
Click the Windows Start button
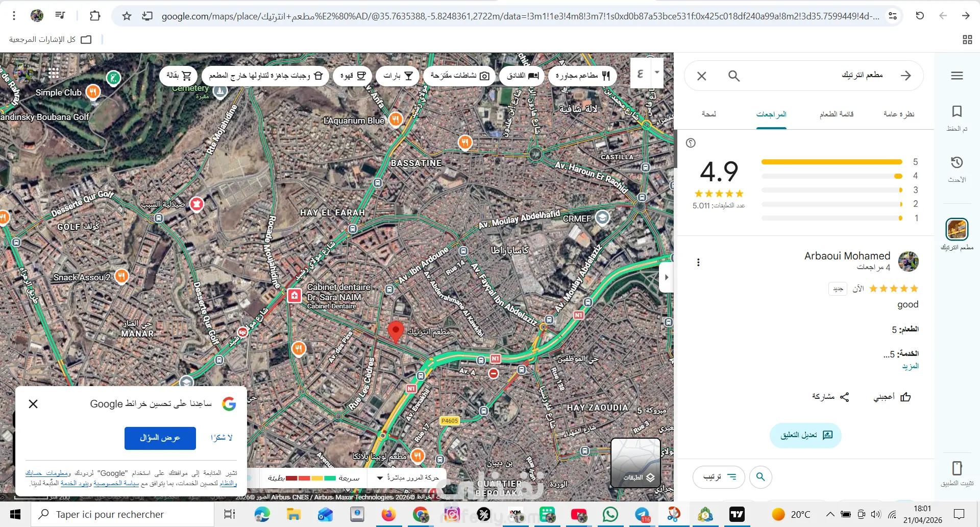coord(15,514)
